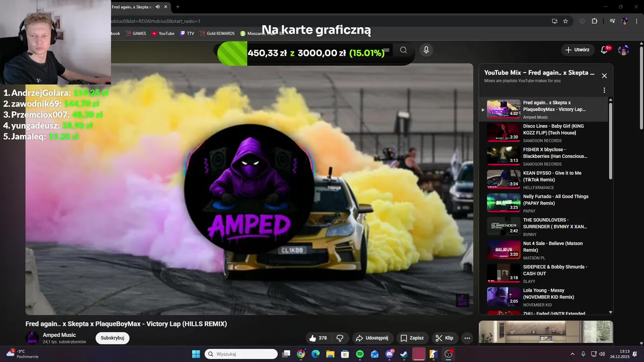The width and height of the screenshot is (644, 362).
Task: Open the Amped Music channel avatar
Action: 32,338
